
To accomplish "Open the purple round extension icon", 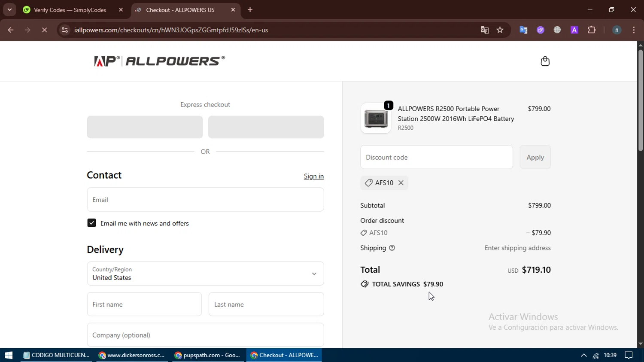I will [x=541, y=30].
